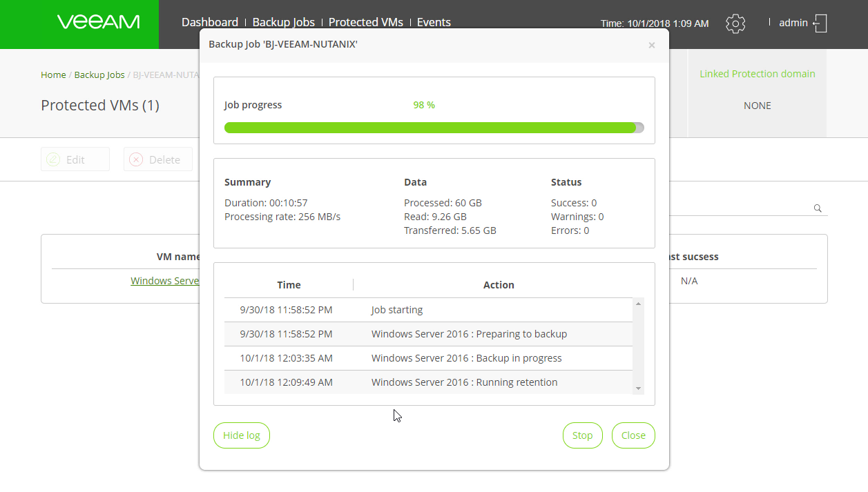
Task: Click the Processed: 60 GB value
Action: 443,203
